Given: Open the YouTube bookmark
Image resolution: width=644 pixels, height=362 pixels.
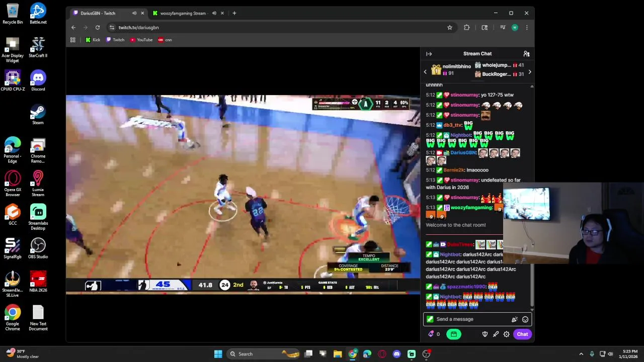Looking at the screenshot, I should pos(141,40).
